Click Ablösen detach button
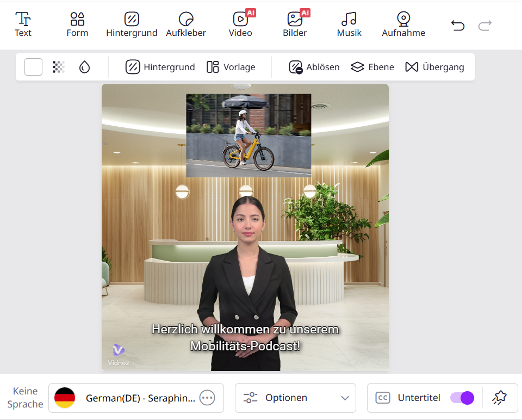This screenshot has height=420, width=522. tap(314, 67)
